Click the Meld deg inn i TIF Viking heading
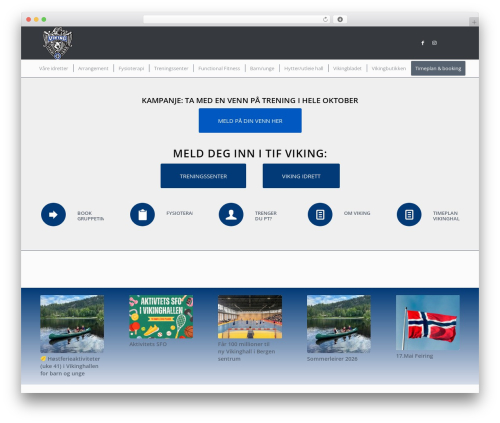 250,153
